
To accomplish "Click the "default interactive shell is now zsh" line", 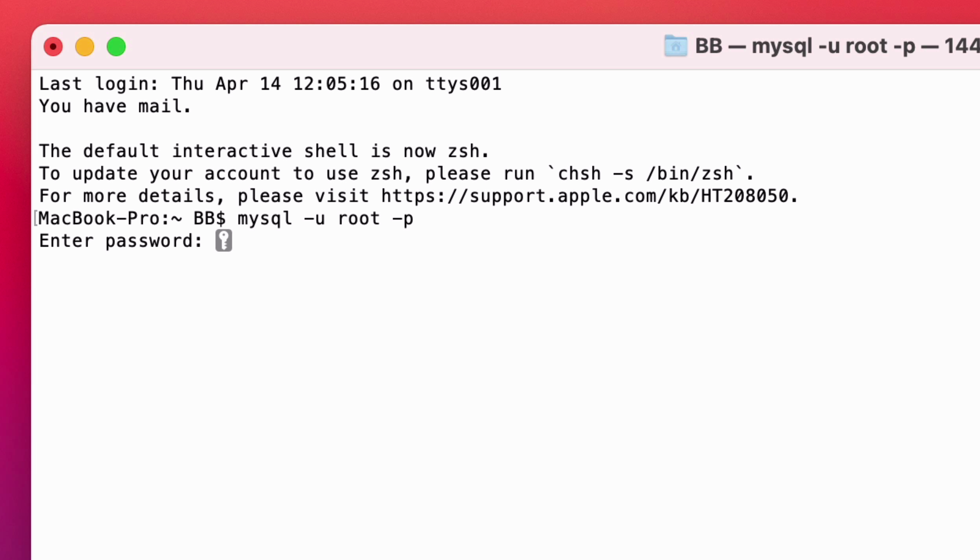I will click(x=264, y=151).
